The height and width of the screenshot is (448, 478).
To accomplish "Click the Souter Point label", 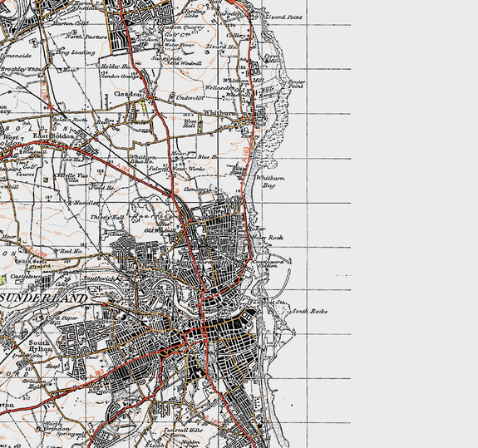I will click(x=296, y=84).
